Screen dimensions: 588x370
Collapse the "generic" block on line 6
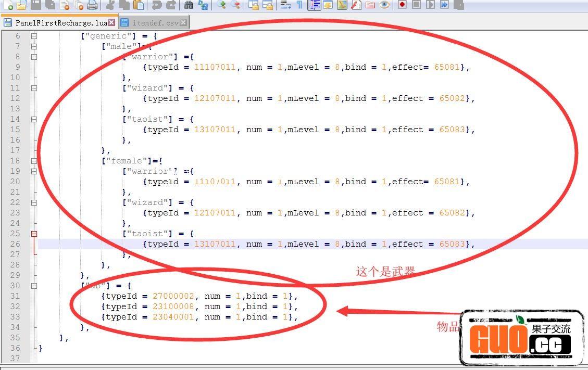coord(34,36)
